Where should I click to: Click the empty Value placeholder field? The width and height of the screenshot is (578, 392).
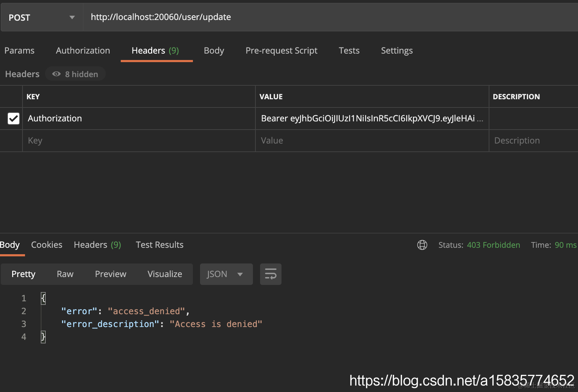coord(372,141)
